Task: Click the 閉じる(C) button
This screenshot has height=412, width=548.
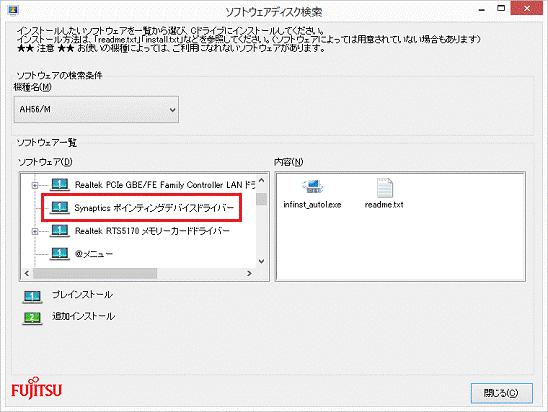Action: point(502,393)
